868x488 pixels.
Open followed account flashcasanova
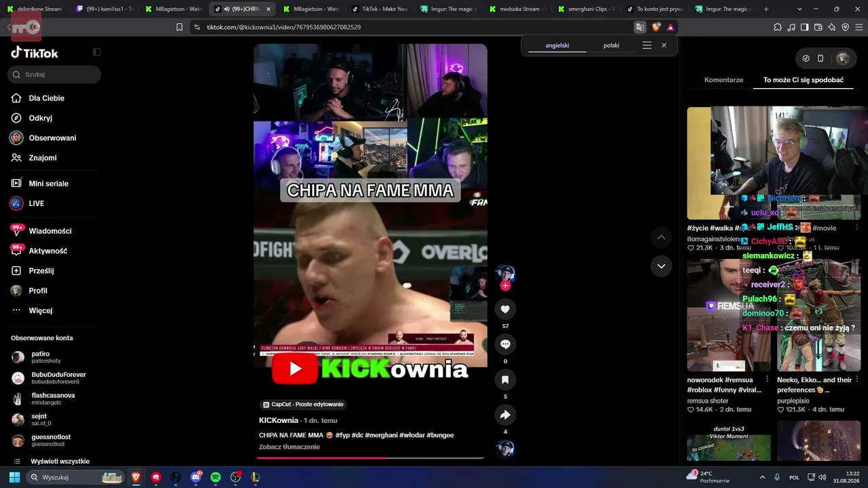tap(53, 399)
